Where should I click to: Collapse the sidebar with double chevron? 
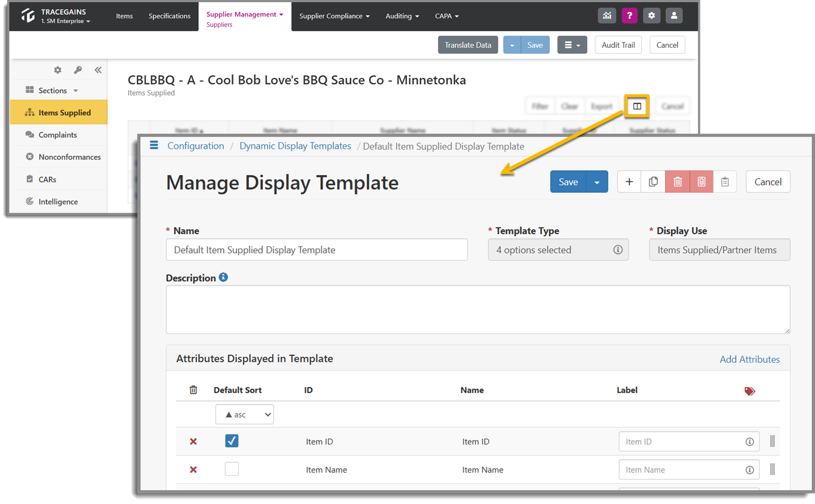(x=98, y=70)
